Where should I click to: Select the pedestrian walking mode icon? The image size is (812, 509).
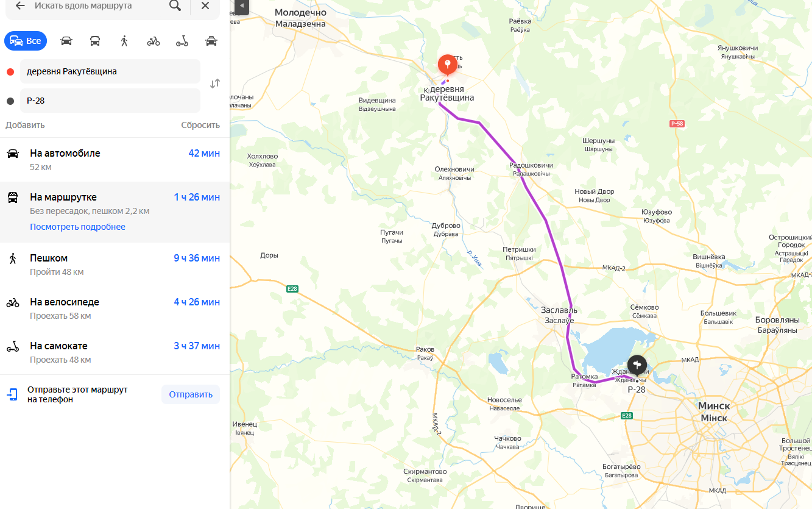[124, 41]
